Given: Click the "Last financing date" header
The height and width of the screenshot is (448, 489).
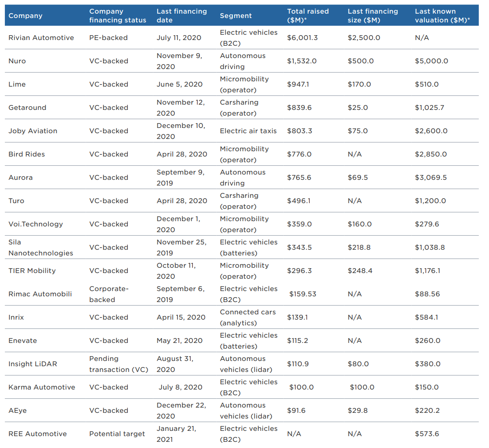Looking at the screenshot, I should point(181,15).
